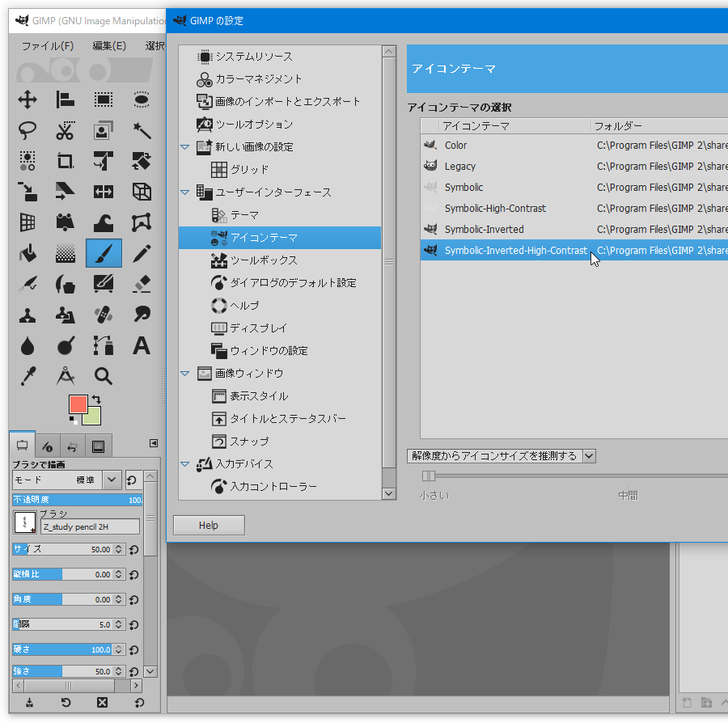Choose the Color icon theme
728x723 pixels.
click(x=574, y=146)
